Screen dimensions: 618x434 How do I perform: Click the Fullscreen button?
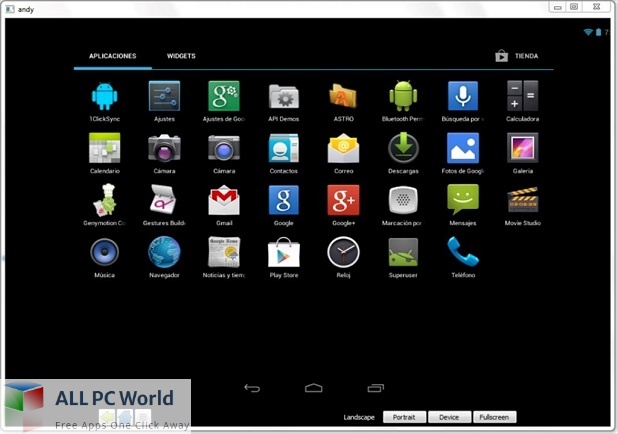(x=495, y=417)
